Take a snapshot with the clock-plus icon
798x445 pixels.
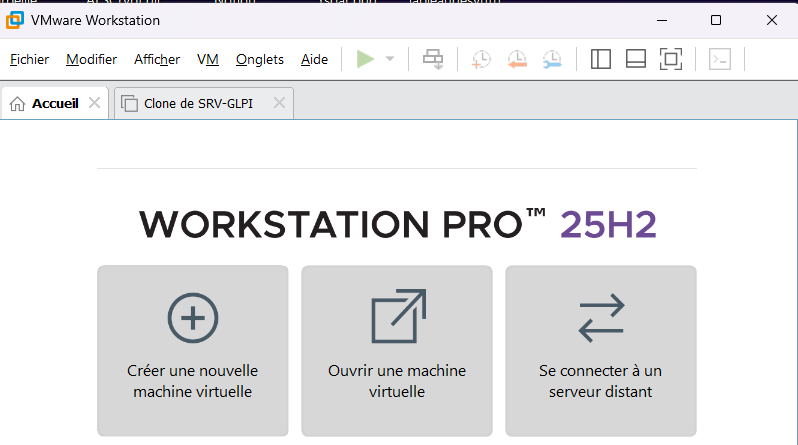click(x=481, y=59)
